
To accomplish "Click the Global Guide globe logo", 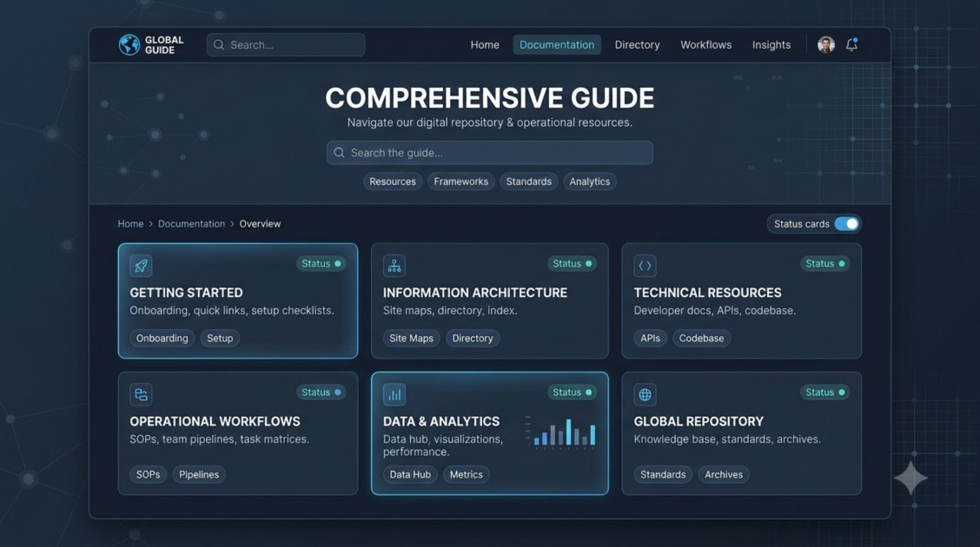I will click(x=129, y=45).
